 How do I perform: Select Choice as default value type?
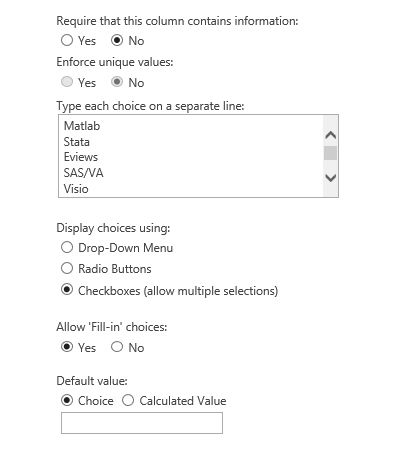pos(67,400)
